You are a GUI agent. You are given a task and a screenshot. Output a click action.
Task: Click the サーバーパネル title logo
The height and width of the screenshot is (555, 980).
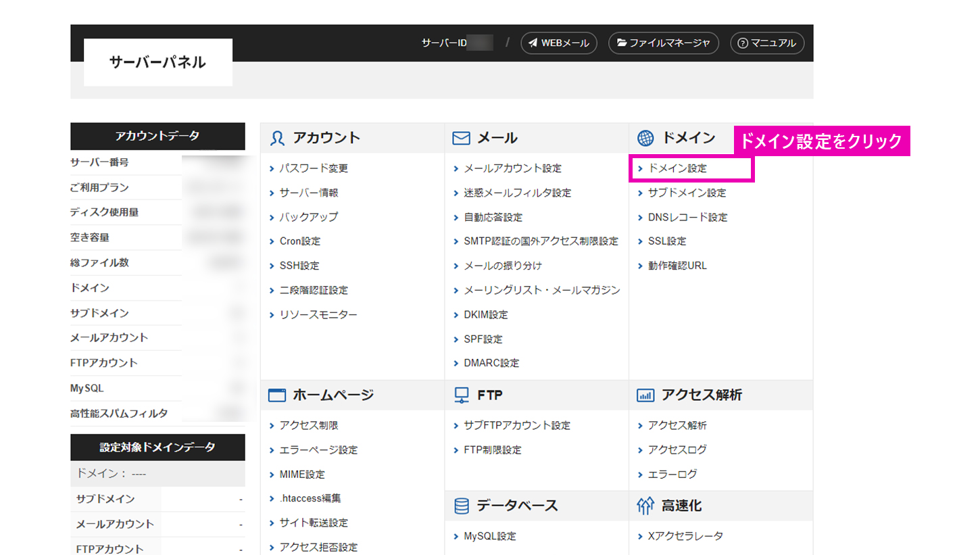click(157, 62)
